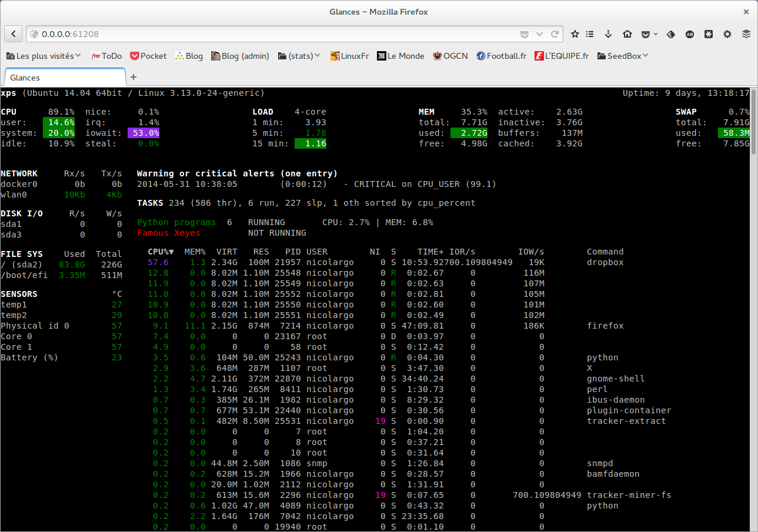This screenshot has width=758, height=532.
Task: Reload the page with the refresh icon
Action: point(555,34)
